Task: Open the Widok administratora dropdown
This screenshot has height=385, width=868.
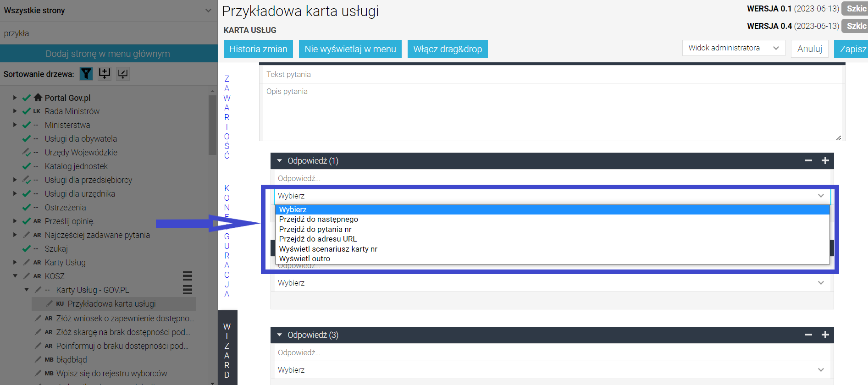Action: click(734, 48)
